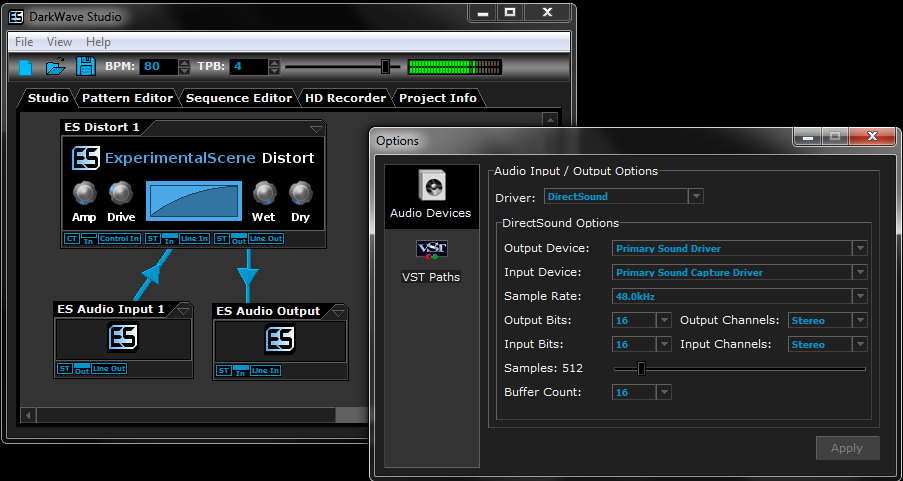Toggle Control In port on ES Distort

(119, 239)
